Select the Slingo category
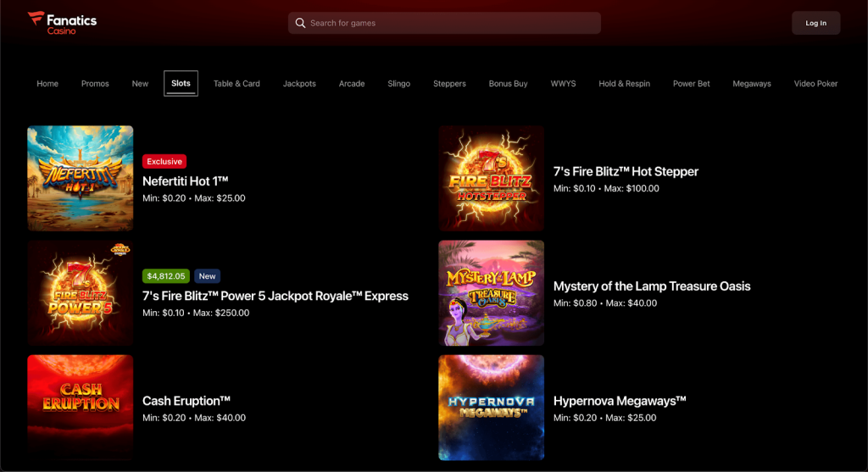This screenshot has height=472, width=868. coord(398,84)
